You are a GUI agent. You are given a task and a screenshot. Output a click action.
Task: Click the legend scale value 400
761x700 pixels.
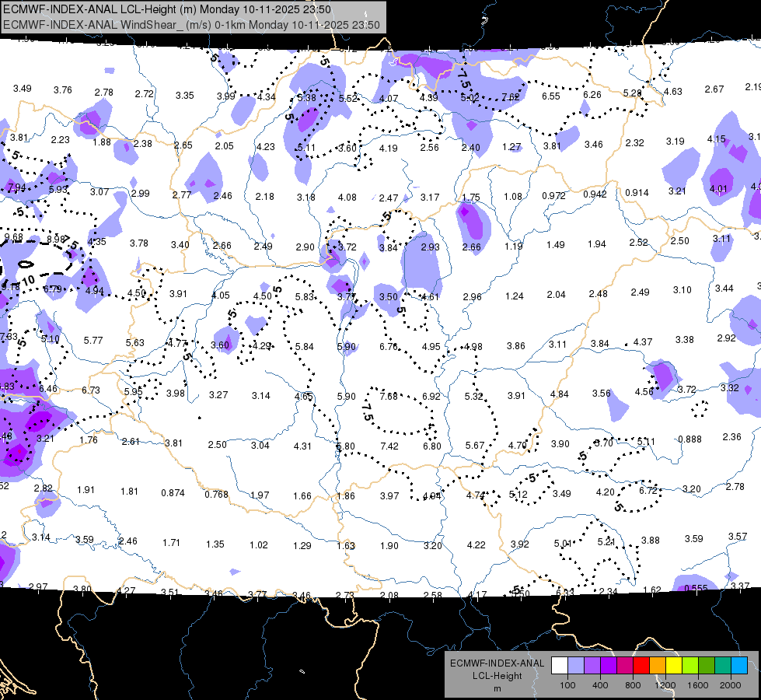click(600, 685)
